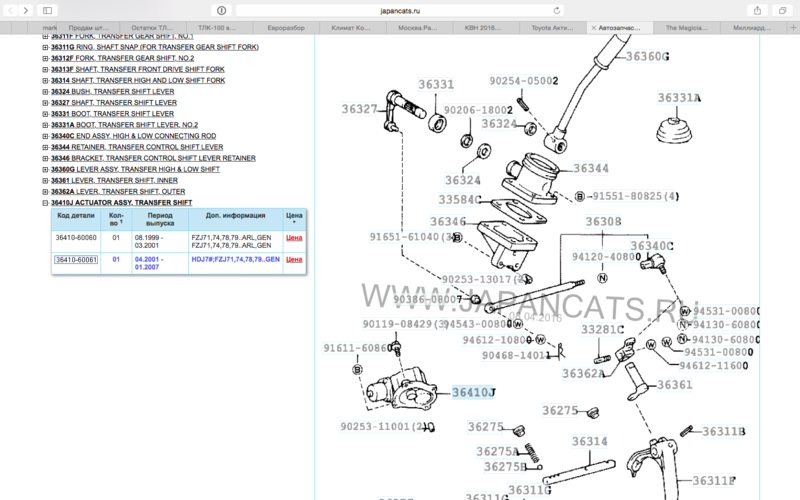The width and height of the screenshot is (800, 500).
Task: Click Цена link for part 36410-60060
Action: pos(294,238)
